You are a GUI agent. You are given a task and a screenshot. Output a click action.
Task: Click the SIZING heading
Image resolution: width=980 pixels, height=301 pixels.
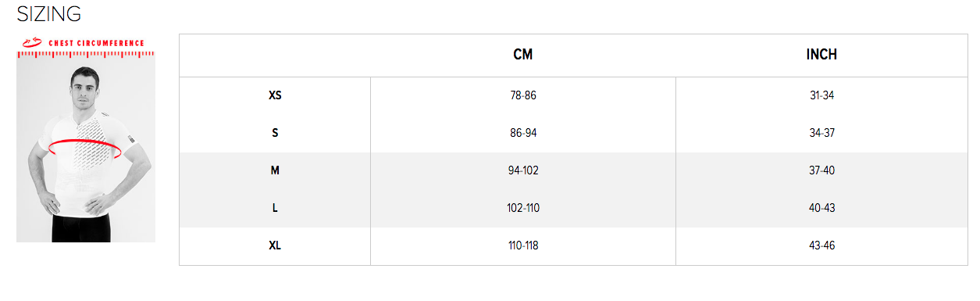49,13
